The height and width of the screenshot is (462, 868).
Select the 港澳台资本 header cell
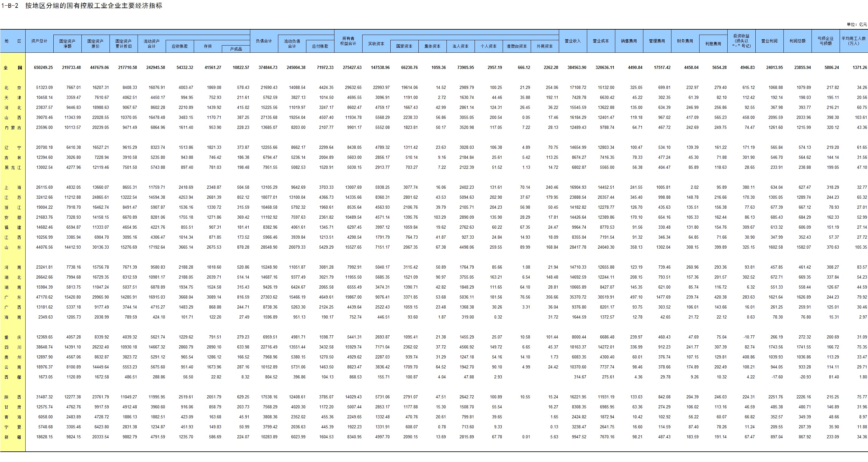(x=516, y=46)
